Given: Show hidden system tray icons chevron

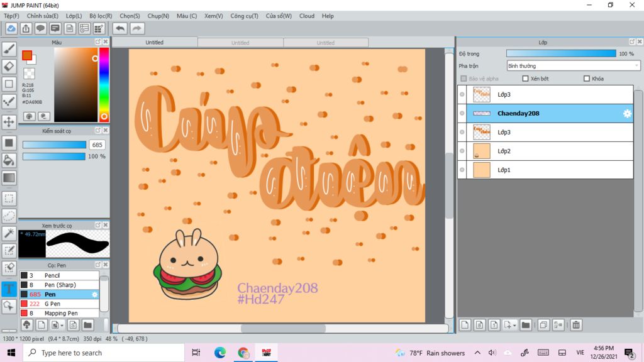Looking at the screenshot, I should 477,353.
